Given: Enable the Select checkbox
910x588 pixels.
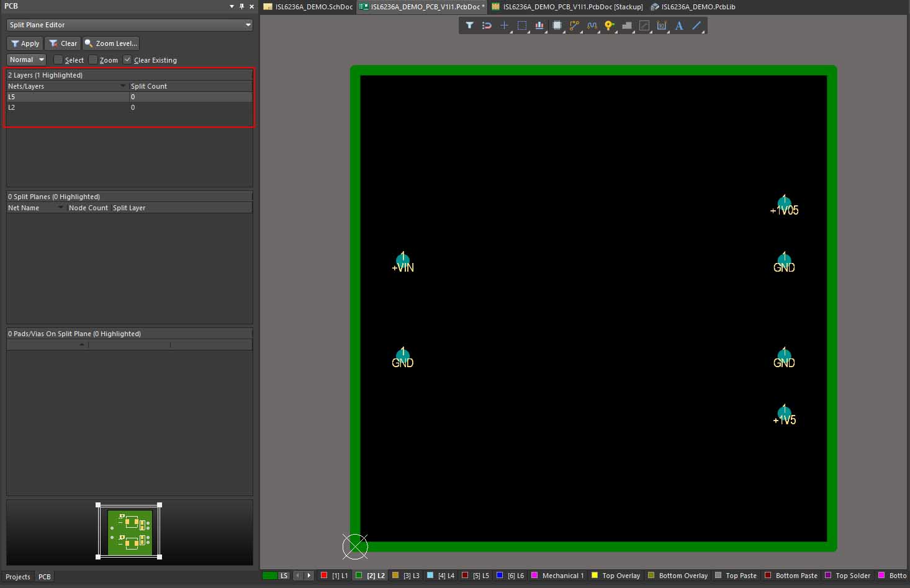Looking at the screenshot, I should [58, 60].
